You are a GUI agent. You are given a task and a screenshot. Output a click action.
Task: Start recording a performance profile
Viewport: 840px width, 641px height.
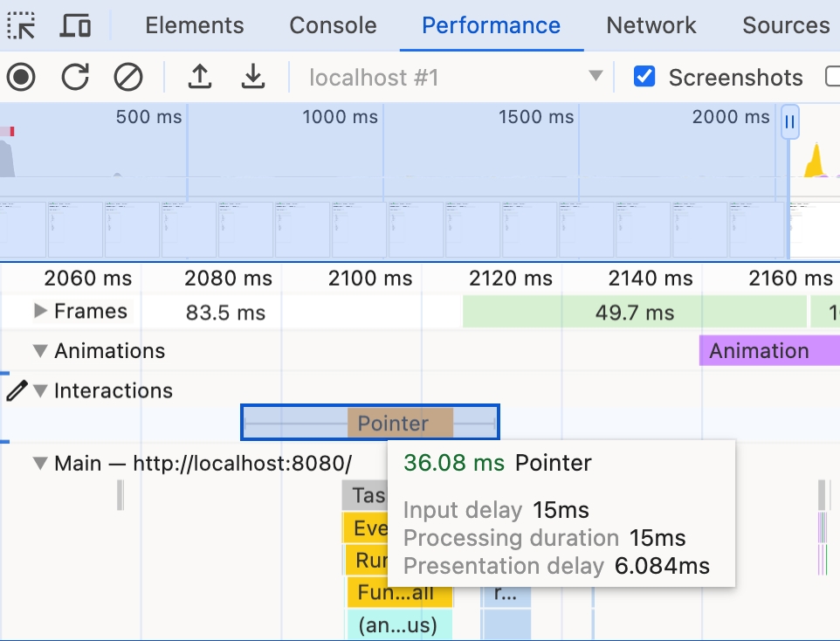coord(21,78)
